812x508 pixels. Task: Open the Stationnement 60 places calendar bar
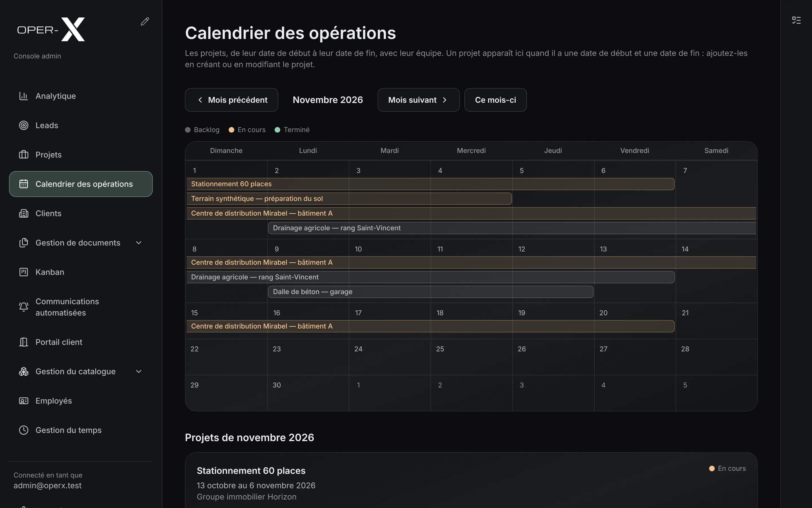430,184
